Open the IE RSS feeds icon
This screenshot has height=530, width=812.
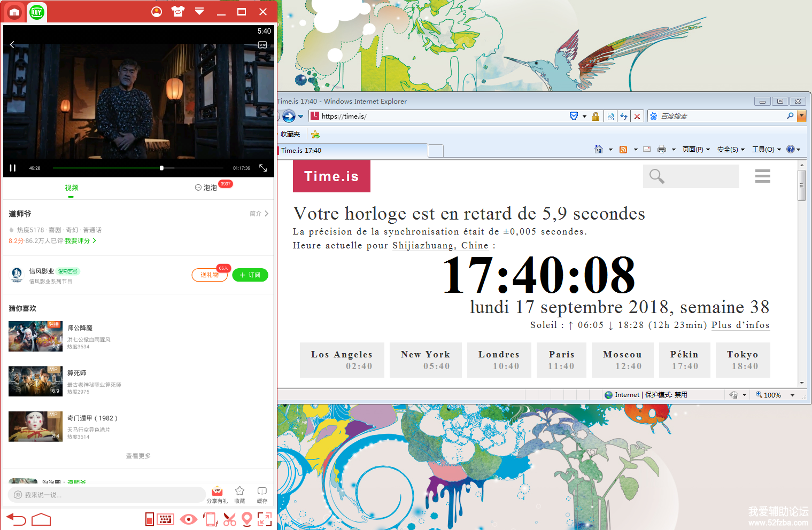[623, 150]
